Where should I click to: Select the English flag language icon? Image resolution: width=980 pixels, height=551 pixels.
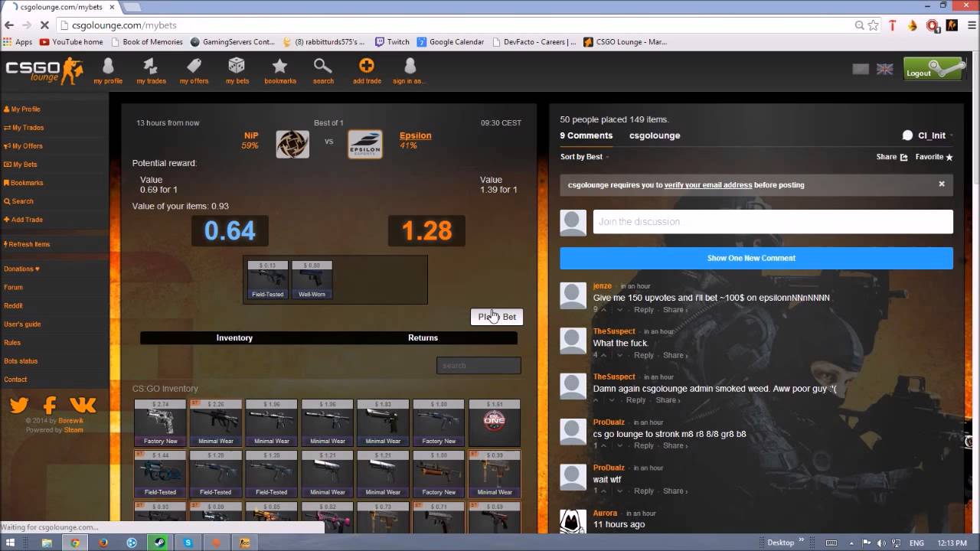click(884, 69)
